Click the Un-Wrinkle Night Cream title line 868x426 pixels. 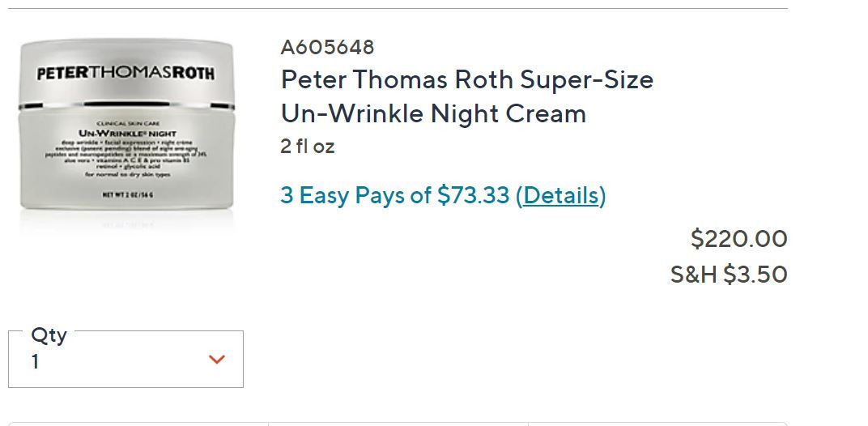[x=433, y=113]
